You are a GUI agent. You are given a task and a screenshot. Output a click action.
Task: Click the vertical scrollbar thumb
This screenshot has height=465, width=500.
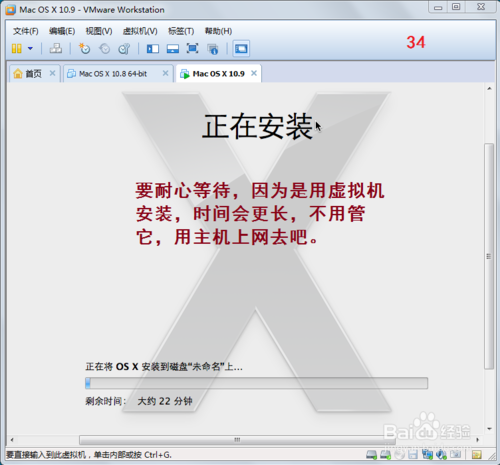489,256
